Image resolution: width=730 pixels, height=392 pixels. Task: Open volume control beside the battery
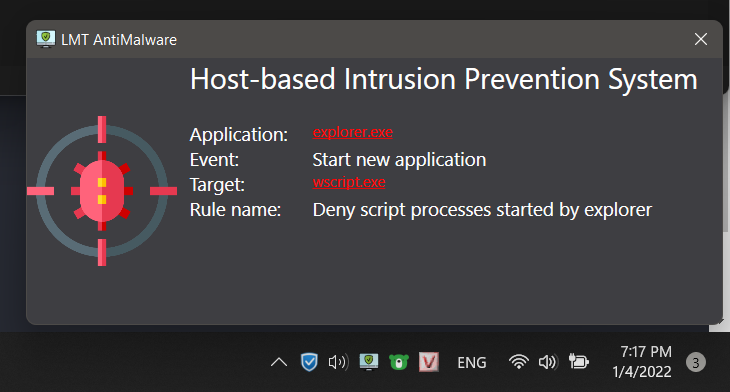548,362
